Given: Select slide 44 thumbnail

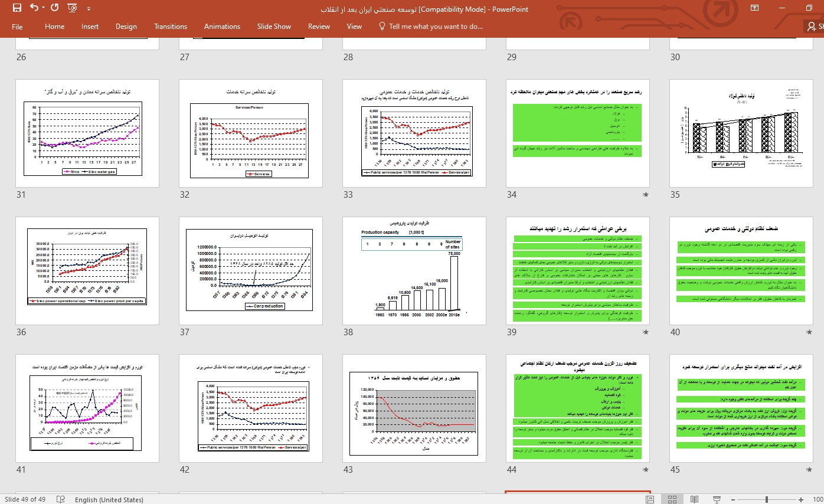Looking at the screenshot, I should (x=578, y=408).
